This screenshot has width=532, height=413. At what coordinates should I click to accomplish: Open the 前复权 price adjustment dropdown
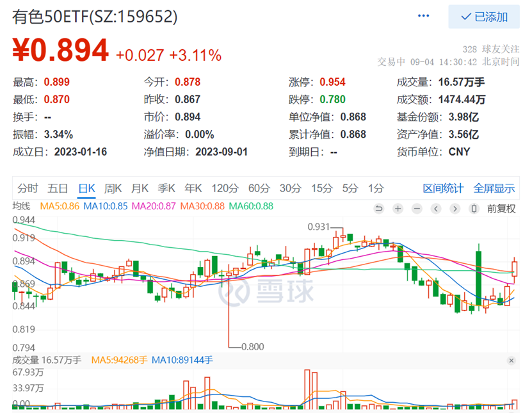501,208
